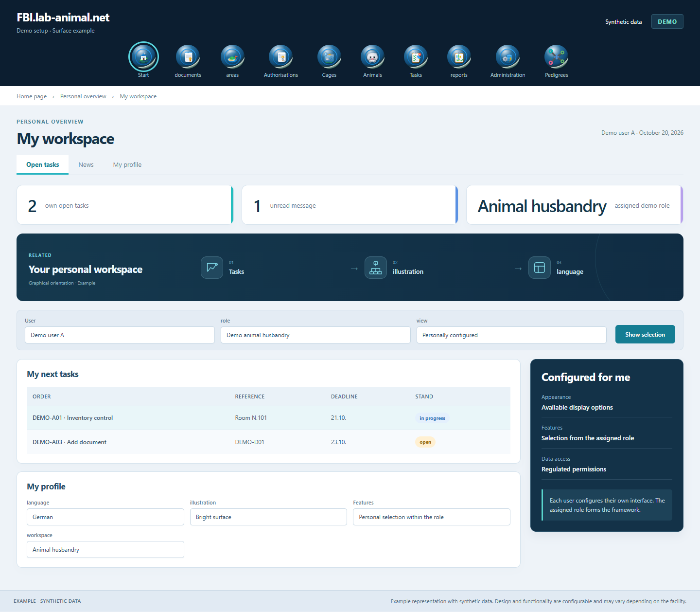Open the Pedigrees module icon
This screenshot has height=612, width=700.
tap(556, 57)
